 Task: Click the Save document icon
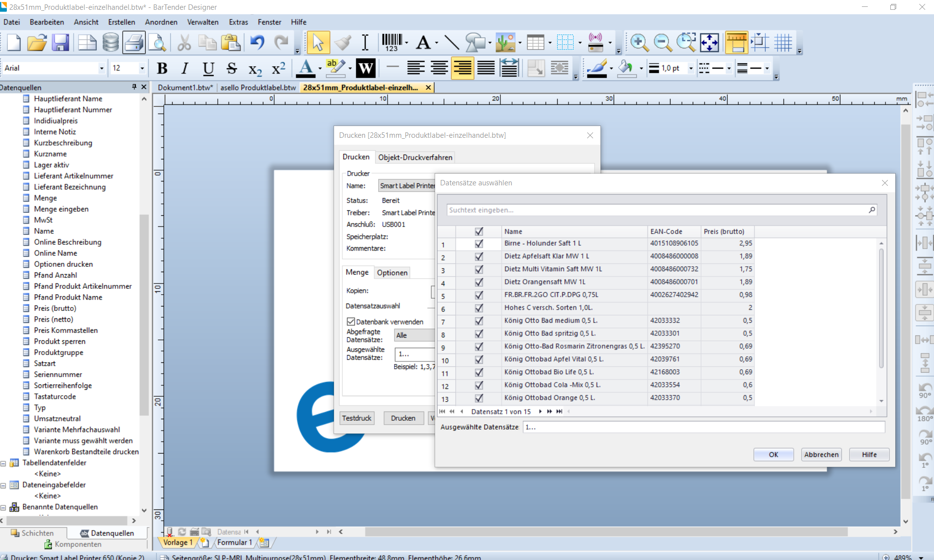(x=61, y=43)
